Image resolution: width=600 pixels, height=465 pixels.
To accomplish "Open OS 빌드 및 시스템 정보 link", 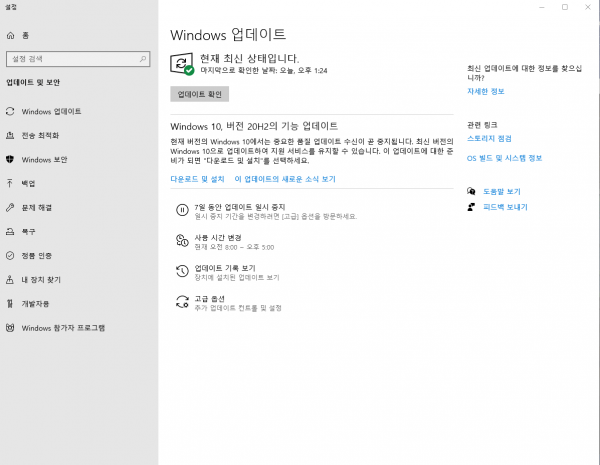I will coord(504,158).
